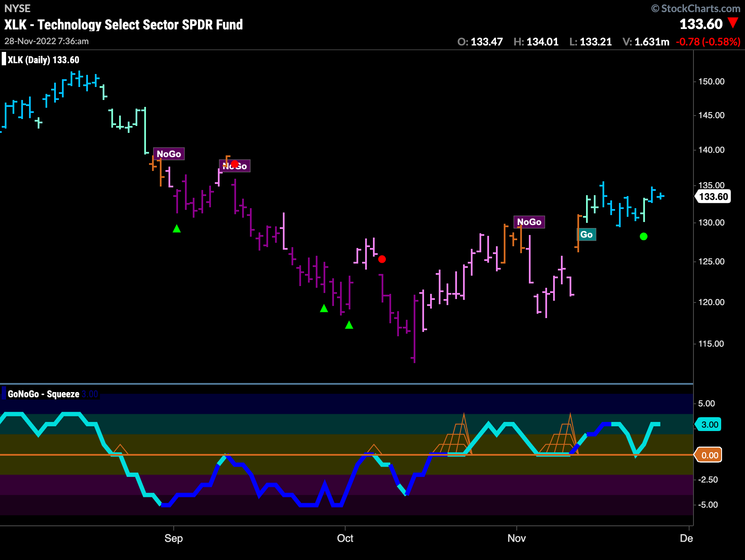The width and height of the screenshot is (745, 560).
Task: Click the green triangle marker under early September
Action: click(177, 229)
